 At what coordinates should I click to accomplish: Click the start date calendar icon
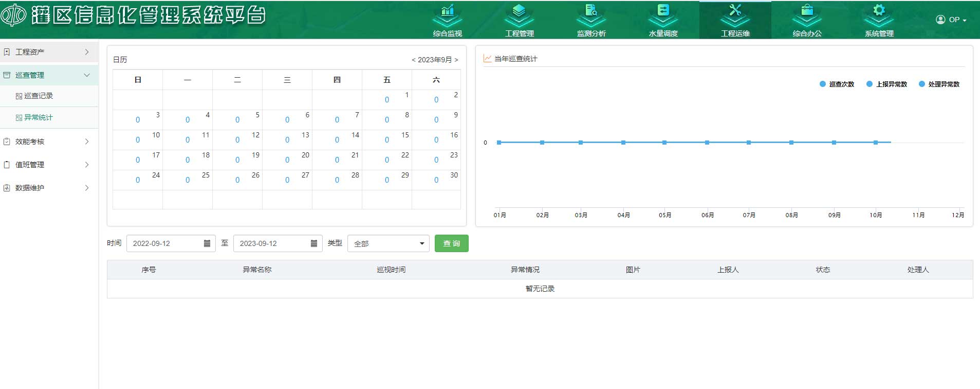pos(207,243)
